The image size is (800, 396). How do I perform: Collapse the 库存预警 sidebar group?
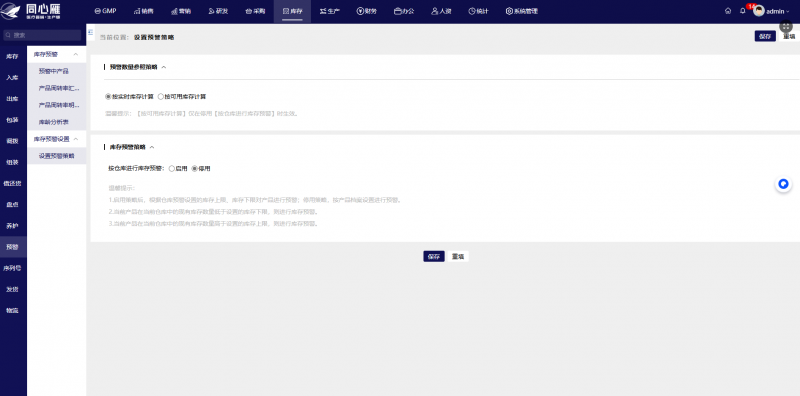(x=76, y=54)
